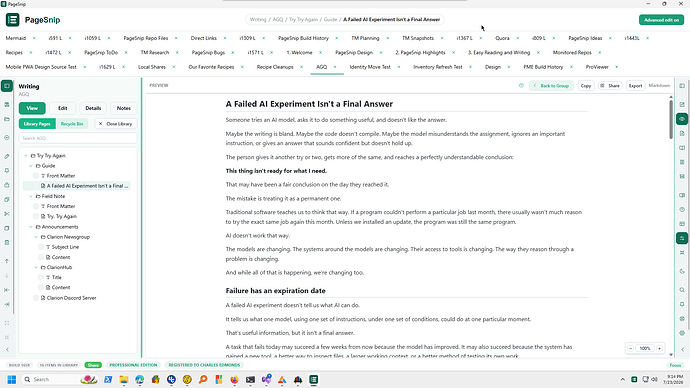This screenshot has width=690, height=388.
Task: Click the expand fullscreen icon in the right sidebar
Action: coord(682,253)
